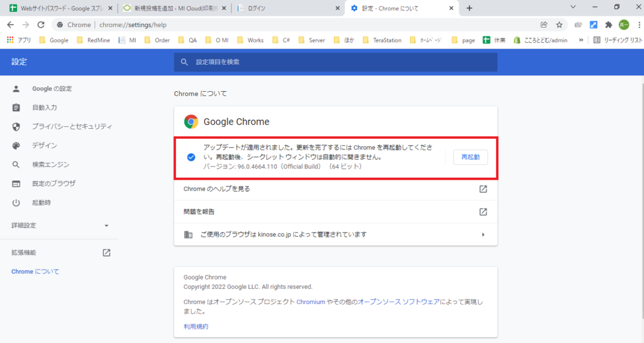The image size is (644, 343).
Task: Open the RedMine bookmark folder
Action: coord(94,40)
